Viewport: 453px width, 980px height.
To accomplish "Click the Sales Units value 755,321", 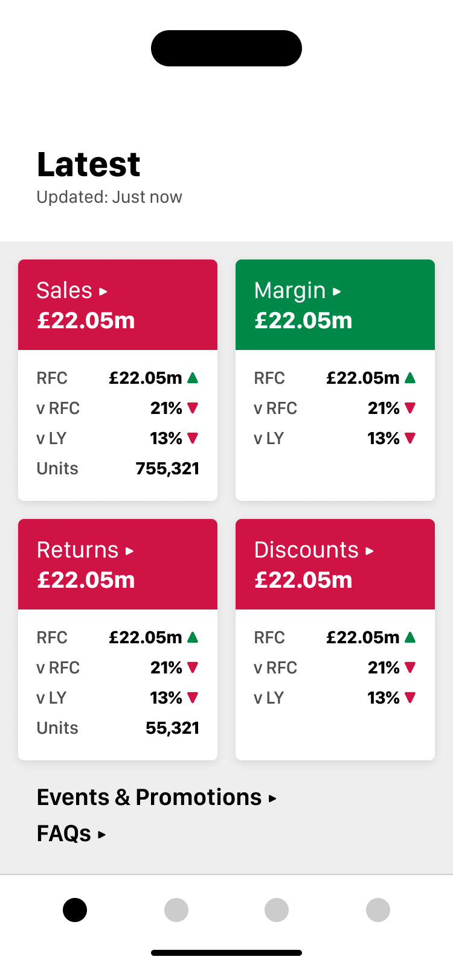I will [167, 469].
